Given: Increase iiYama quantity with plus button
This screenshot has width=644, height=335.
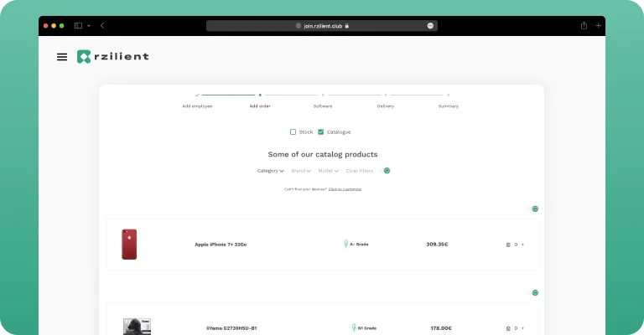Looking at the screenshot, I should click(523, 328).
